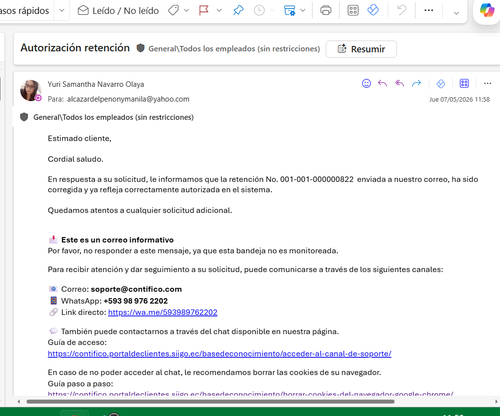500x416 pixels.
Task: Click the blue diamond icon in the message header
Action: tap(441, 84)
